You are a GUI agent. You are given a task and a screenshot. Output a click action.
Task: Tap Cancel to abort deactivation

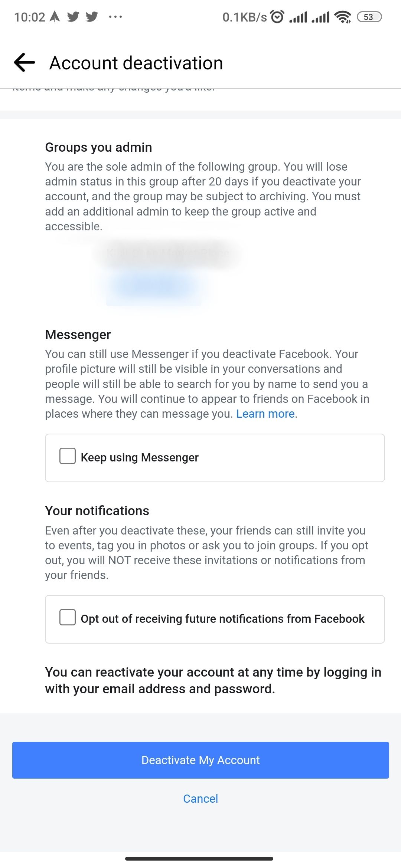tap(200, 798)
